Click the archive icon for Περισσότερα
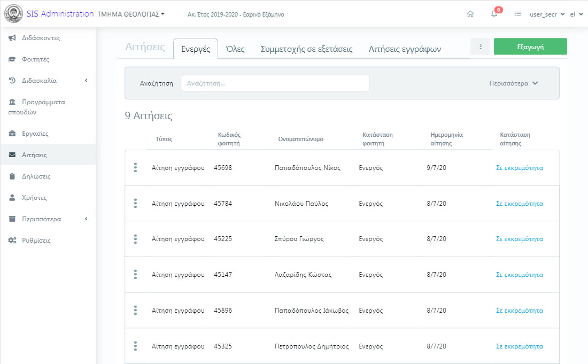The width and height of the screenshot is (588, 364). tap(12, 219)
